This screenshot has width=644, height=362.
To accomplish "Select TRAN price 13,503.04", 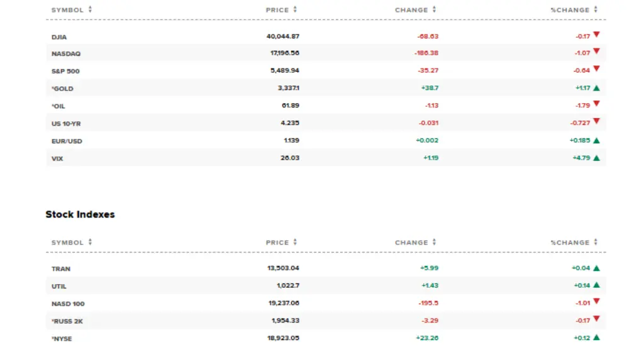I will click(283, 268).
